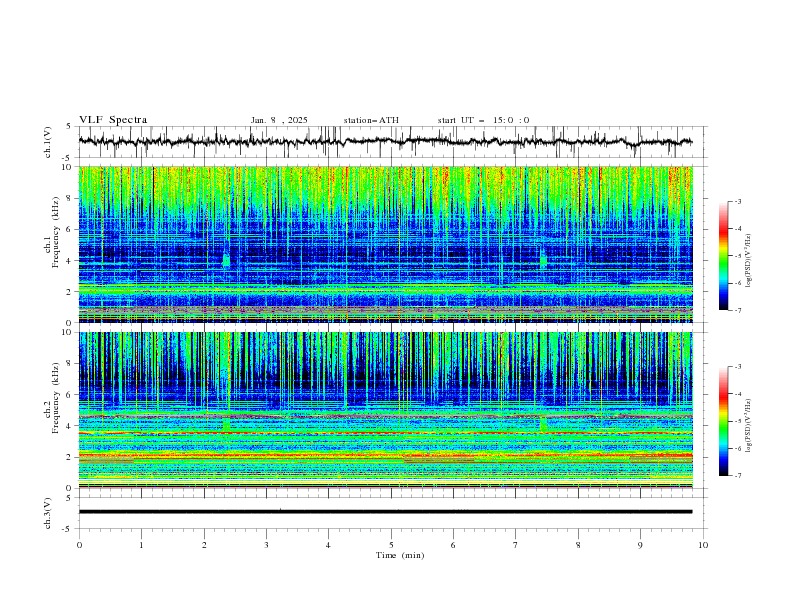Click the green burst near 7.4 min in ch.2 spectrogram
This screenshot has height=612, width=792.
point(543,424)
